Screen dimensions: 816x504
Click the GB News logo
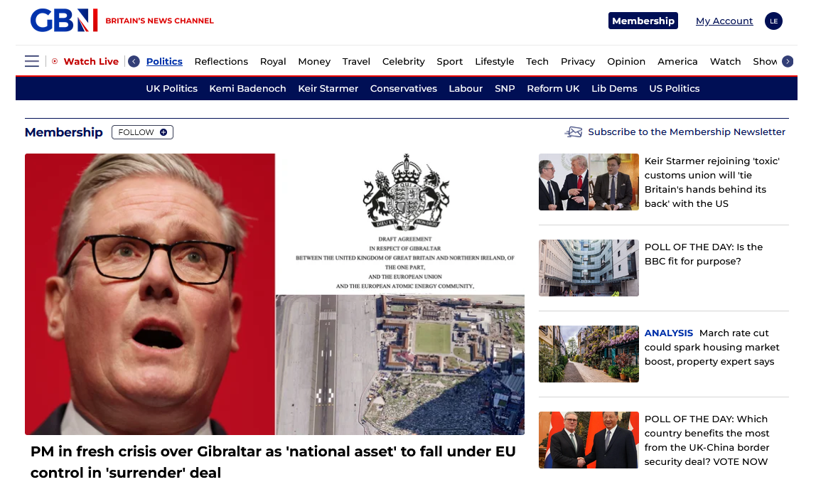[64, 21]
